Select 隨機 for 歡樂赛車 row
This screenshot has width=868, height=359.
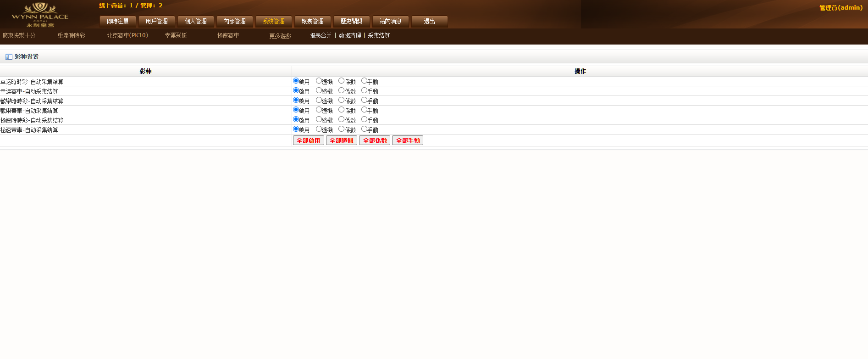[x=319, y=110]
